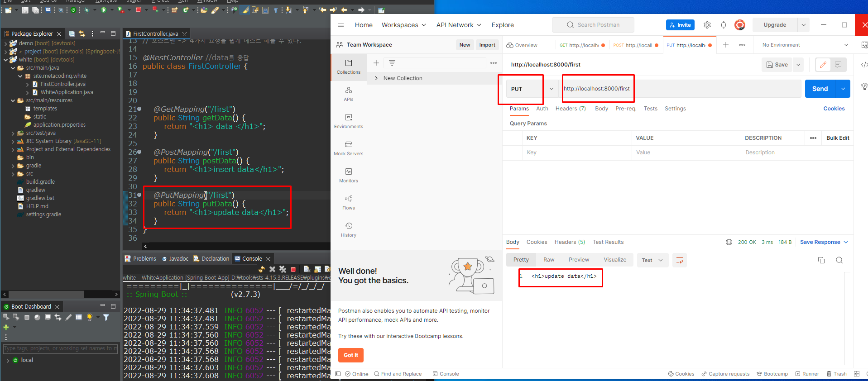Open Collections in Postman sidebar
This screenshot has height=381, width=868.
(349, 67)
